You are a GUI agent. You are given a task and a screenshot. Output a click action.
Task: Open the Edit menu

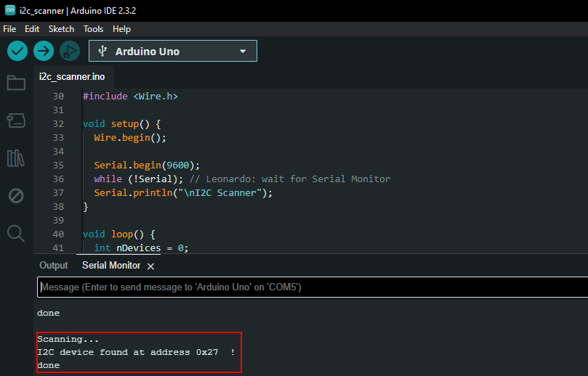point(32,29)
